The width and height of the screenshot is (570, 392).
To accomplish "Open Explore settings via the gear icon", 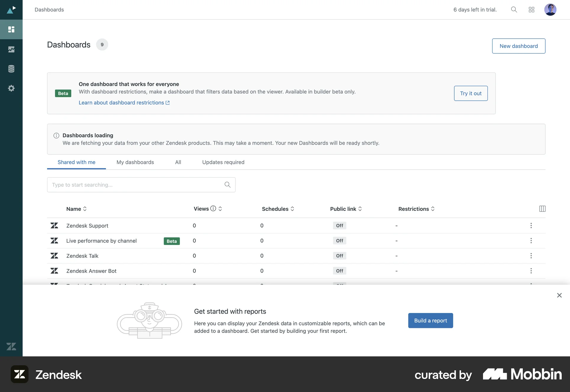I will [11, 88].
